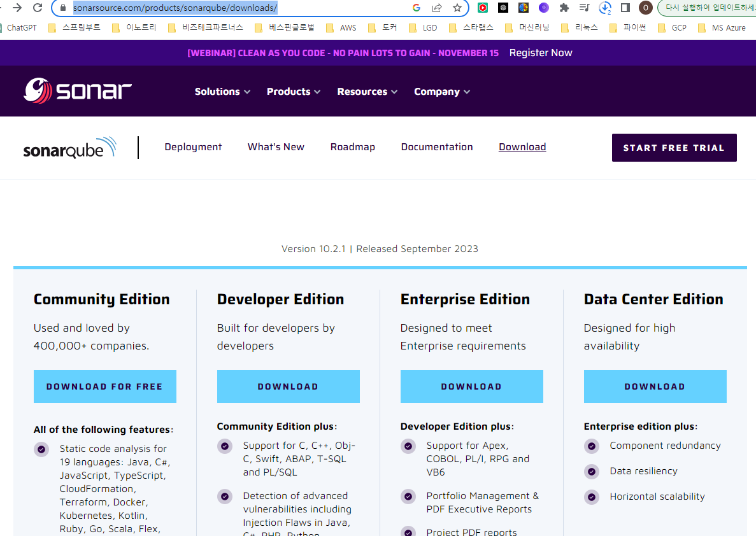Expand the Products dropdown menu

click(x=293, y=92)
